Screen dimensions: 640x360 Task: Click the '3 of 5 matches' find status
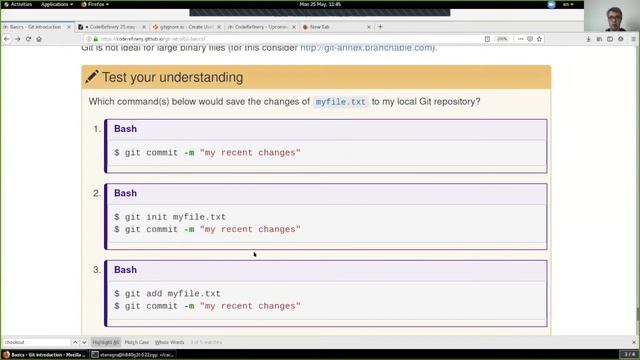[x=206, y=342]
